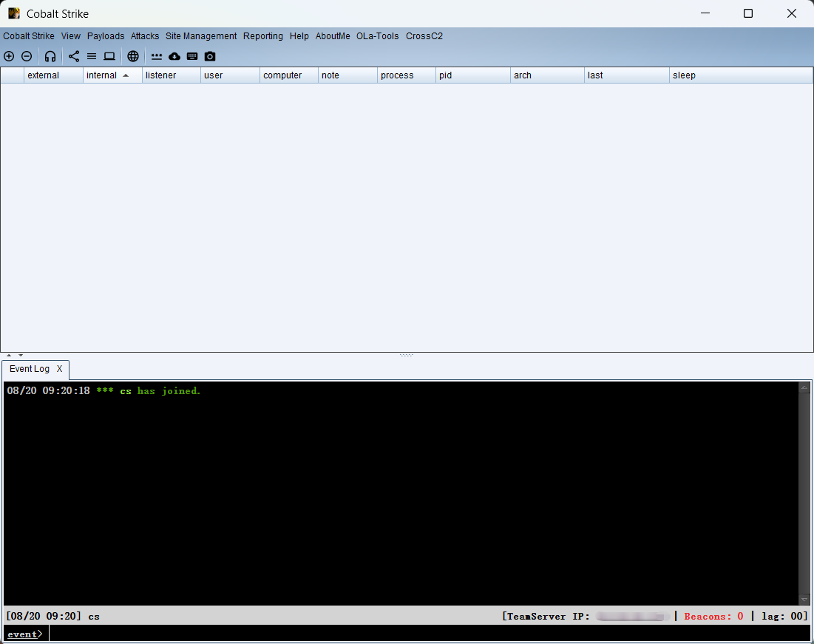The width and height of the screenshot is (814, 644).
Task: Sort sessions by the listener column
Action: pos(172,75)
